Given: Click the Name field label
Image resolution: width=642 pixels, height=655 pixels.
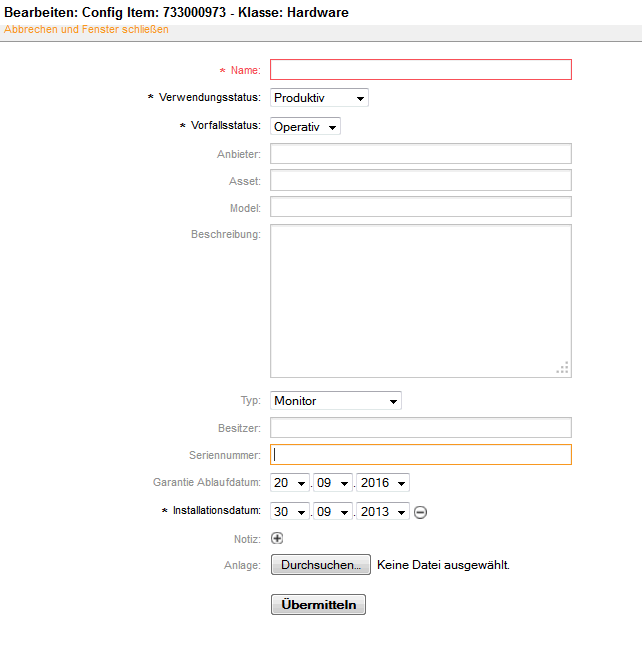Looking at the screenshot, I should (246, 70).
